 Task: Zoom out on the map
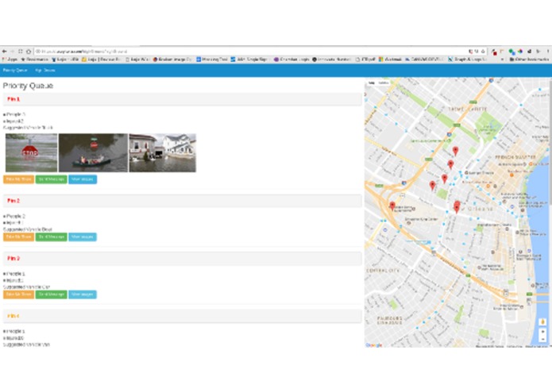(x=542, y=339)
